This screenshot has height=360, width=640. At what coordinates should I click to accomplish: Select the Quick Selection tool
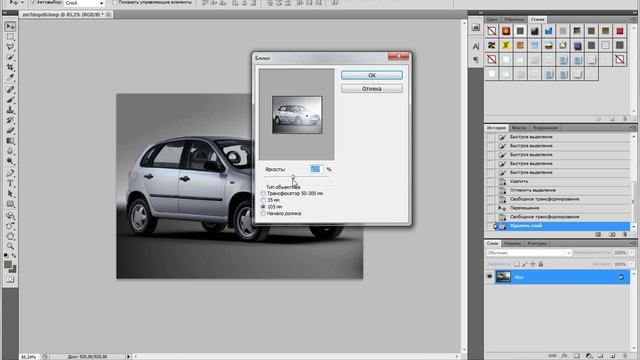pos(10,57)
